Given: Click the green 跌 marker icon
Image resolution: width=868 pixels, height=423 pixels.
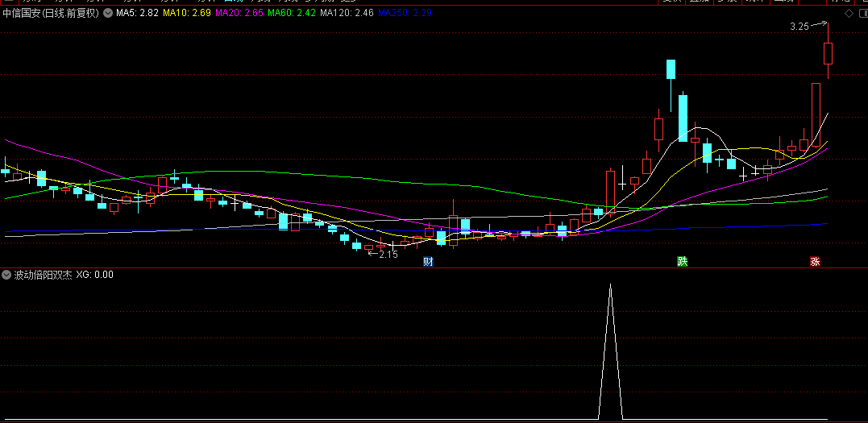Looking at the screenshot, I should point(682,261).
